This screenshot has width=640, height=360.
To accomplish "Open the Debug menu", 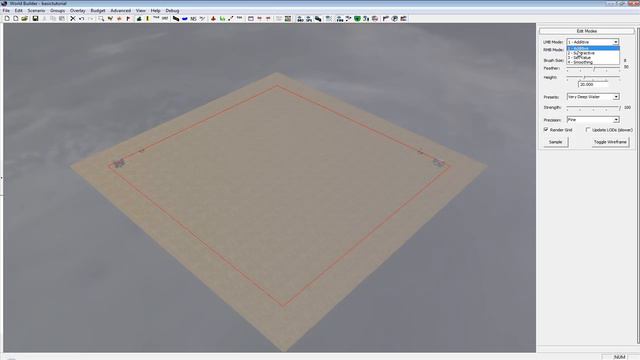I will [x=172, y=11].
